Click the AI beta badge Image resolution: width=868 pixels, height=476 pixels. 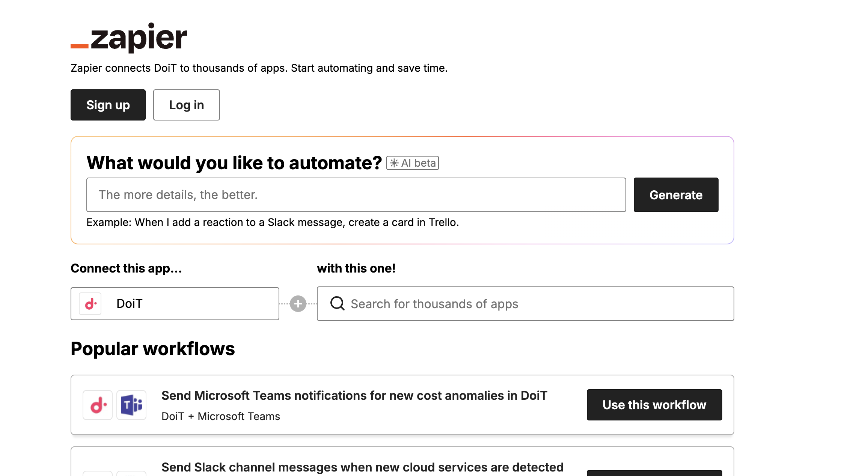tap(412, 163)
